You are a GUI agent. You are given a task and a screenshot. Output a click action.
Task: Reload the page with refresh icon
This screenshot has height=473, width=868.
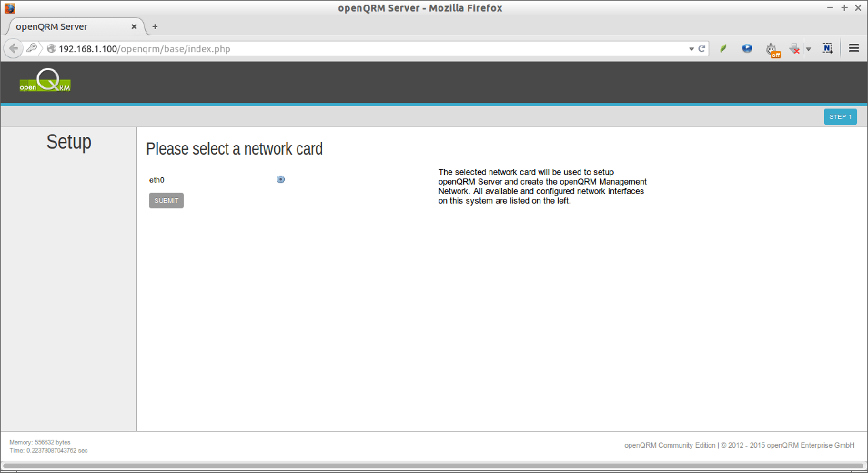point(702,49)
